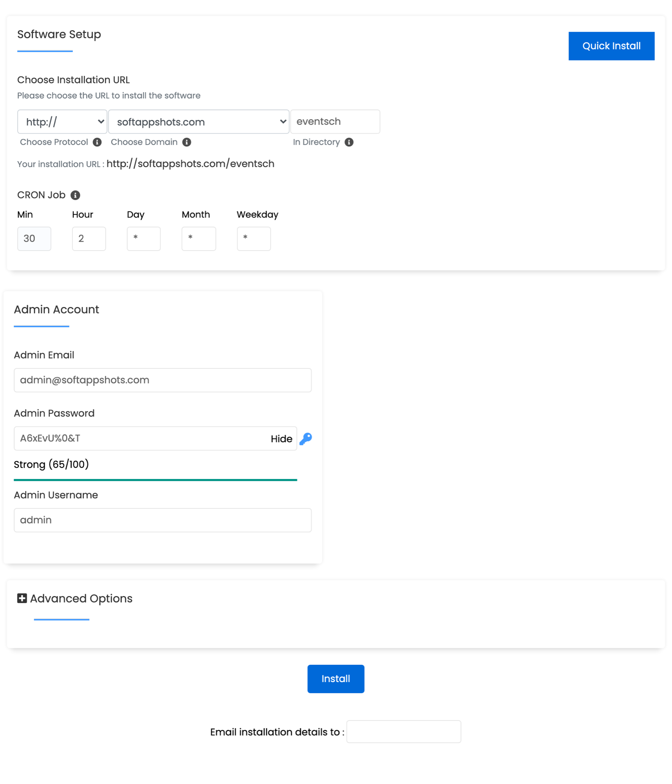Click the eventsch directory field
672x784 pixels.
pos(335,122)
